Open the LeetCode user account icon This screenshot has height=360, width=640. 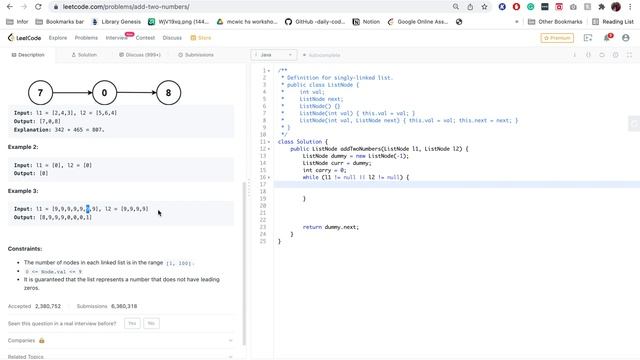(x=626, y=38)
